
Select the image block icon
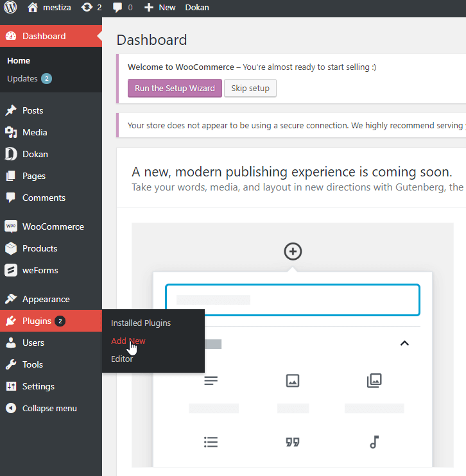(x=293, y=380)
